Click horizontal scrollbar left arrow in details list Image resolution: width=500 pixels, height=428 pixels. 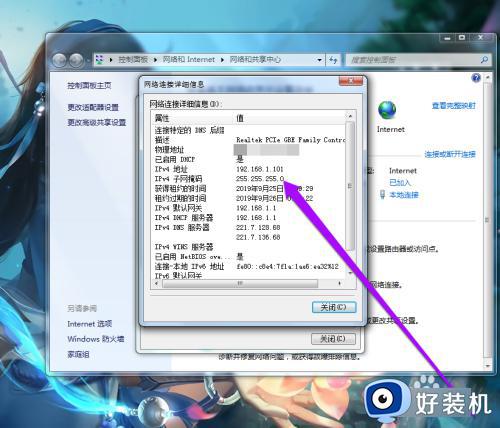click(157, 283)
